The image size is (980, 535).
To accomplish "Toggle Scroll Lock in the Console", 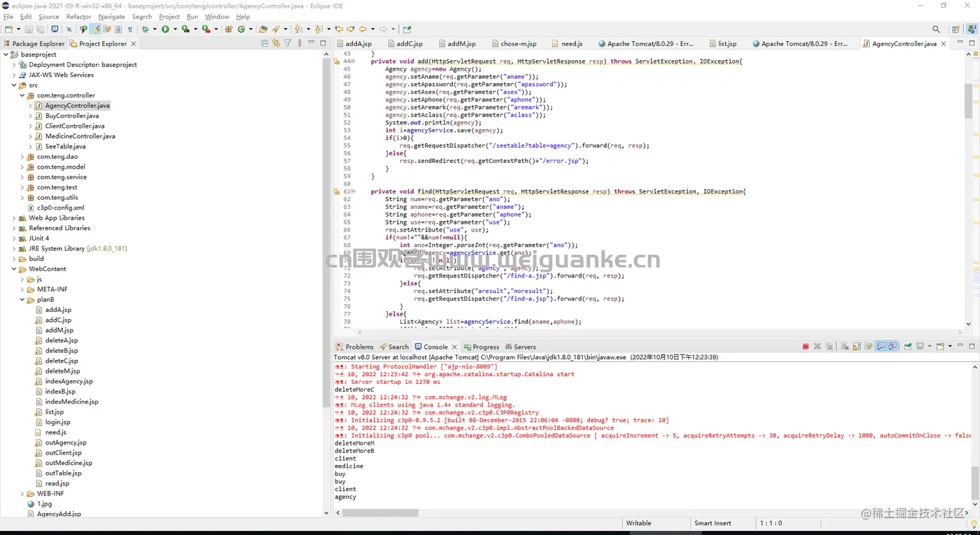I will (x=856, y=346).
